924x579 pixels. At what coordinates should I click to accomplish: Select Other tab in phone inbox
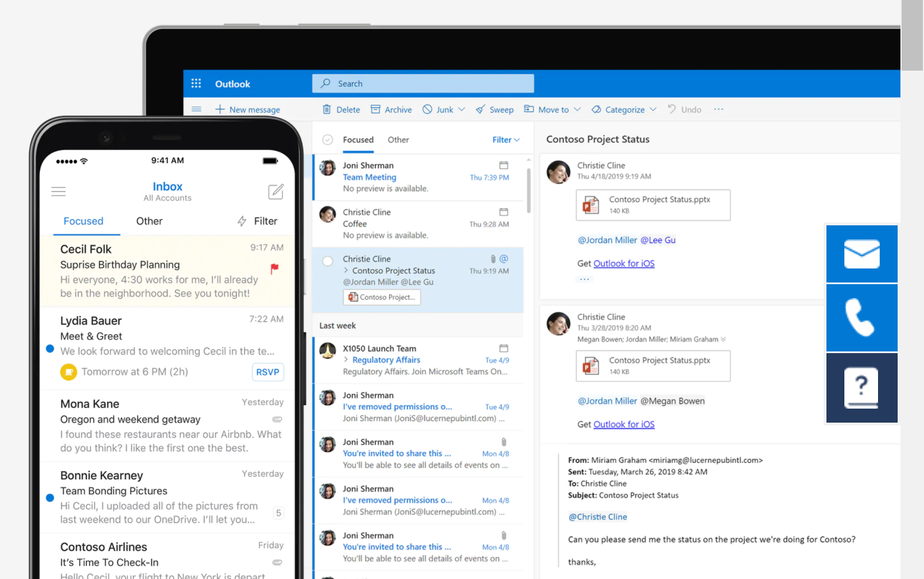coord(149,221)
